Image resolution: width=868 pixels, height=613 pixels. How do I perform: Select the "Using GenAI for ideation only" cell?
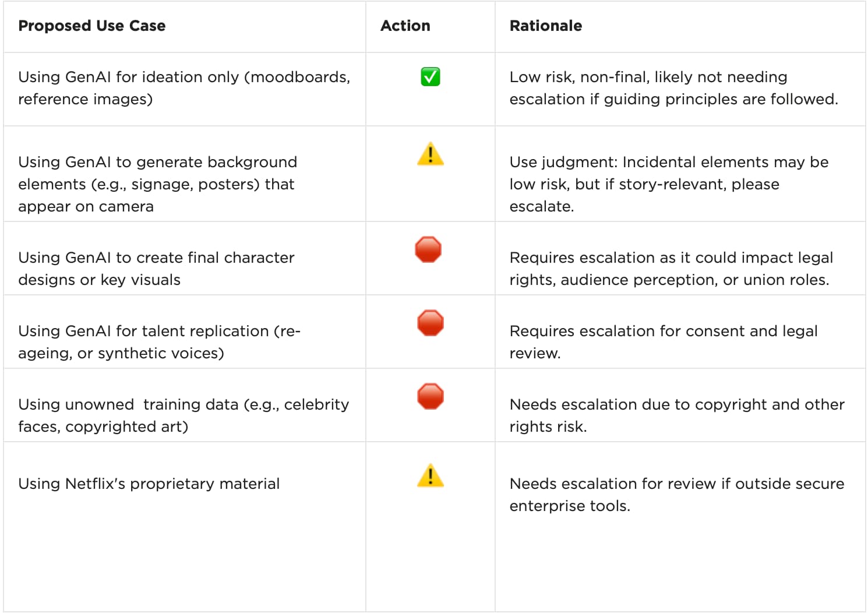coord(184,88)
